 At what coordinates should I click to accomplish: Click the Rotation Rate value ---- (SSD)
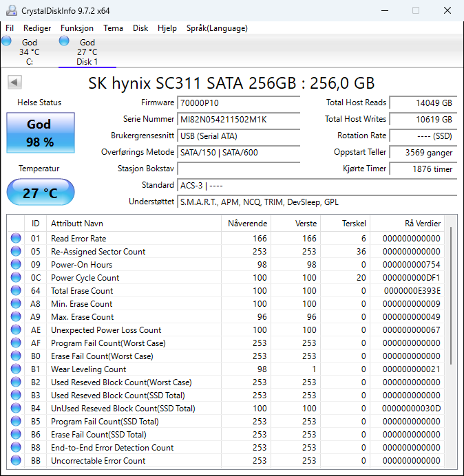pyautogui.click(x=423, y=136)
